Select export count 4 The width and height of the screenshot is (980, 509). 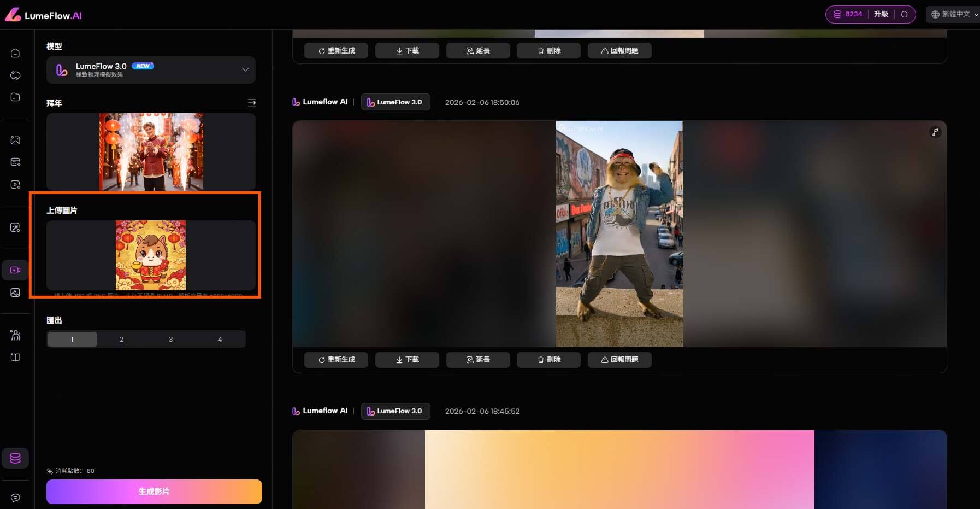pyautogui.click(x=220, y=340)
